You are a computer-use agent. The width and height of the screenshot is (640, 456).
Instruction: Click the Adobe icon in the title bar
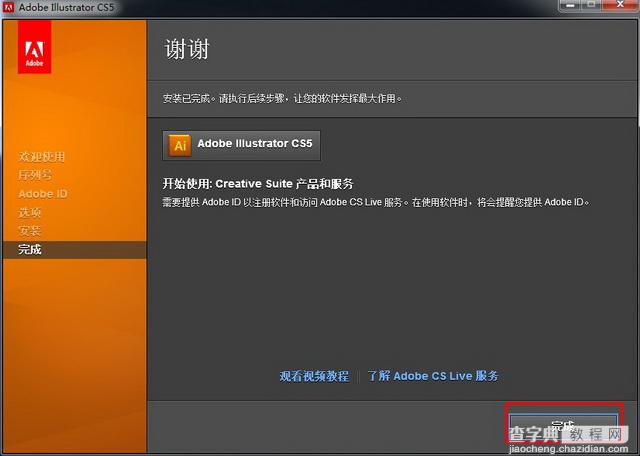point(9,7)
